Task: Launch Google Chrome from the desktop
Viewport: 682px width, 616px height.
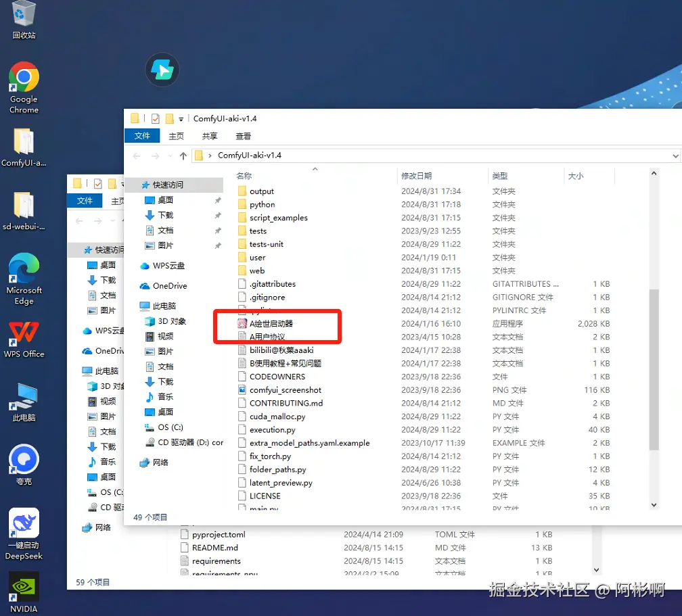Action: coord(24,87)
